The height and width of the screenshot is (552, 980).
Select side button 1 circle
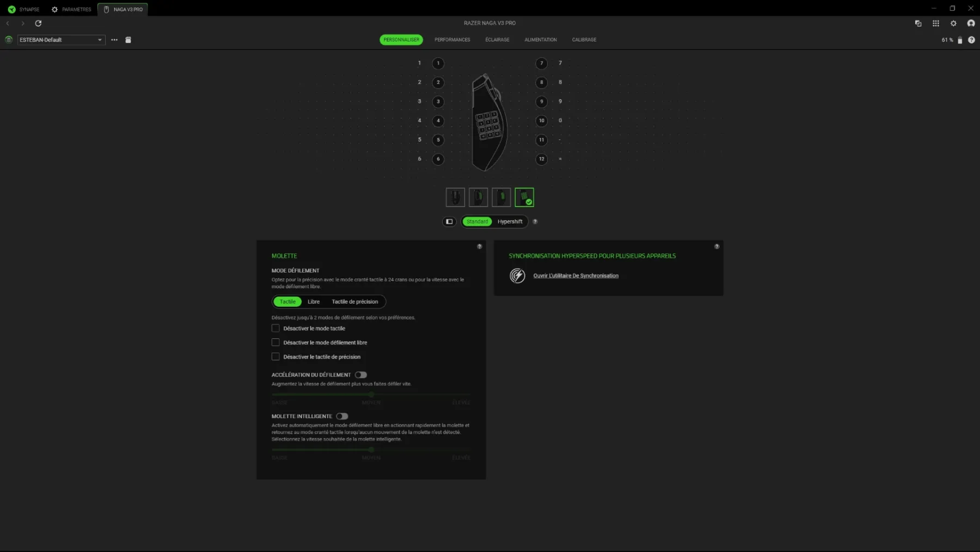[438, 63]
